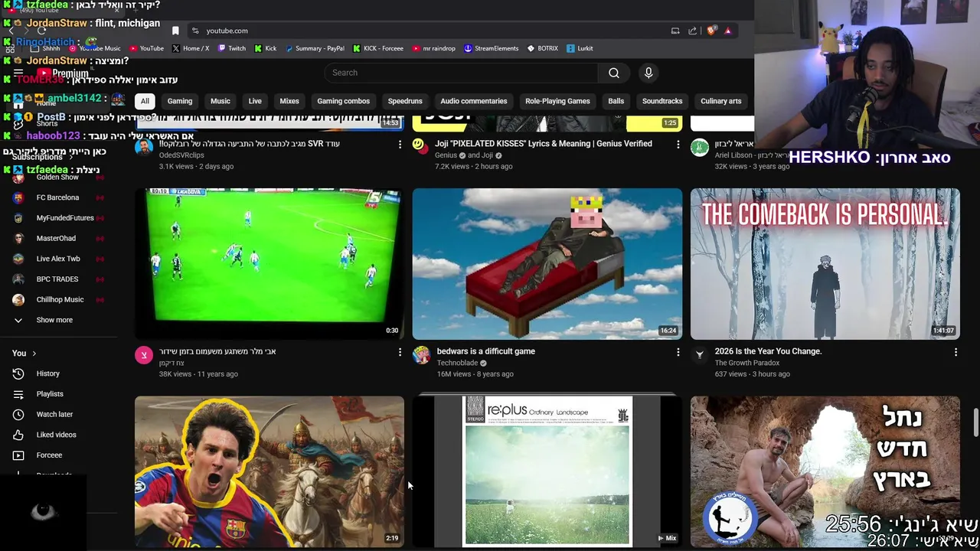Open History from the sidebar
This screenshot has width=980, height=551.
click(x=47, y=373)
